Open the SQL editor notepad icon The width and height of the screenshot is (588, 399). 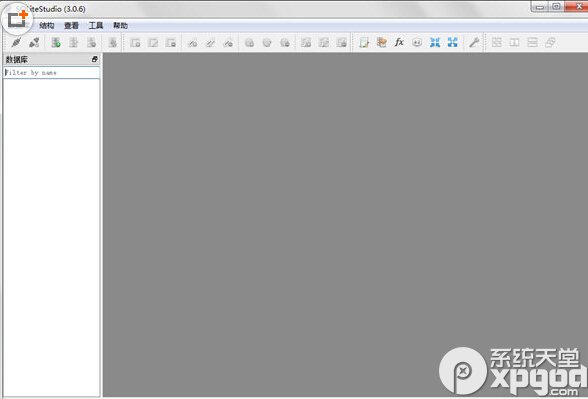point(364,42)
